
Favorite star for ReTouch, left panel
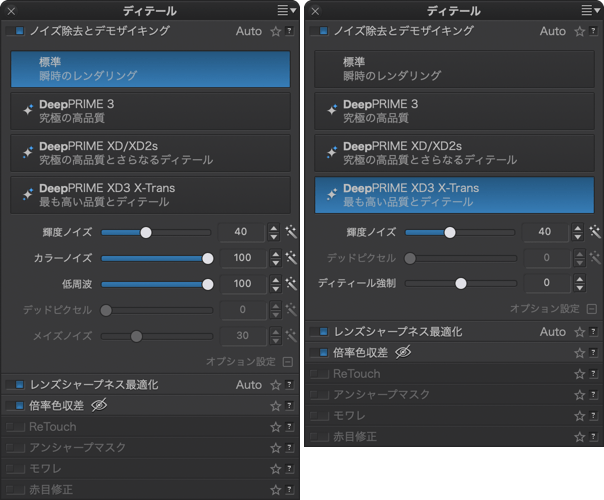(x=275, y=427)
